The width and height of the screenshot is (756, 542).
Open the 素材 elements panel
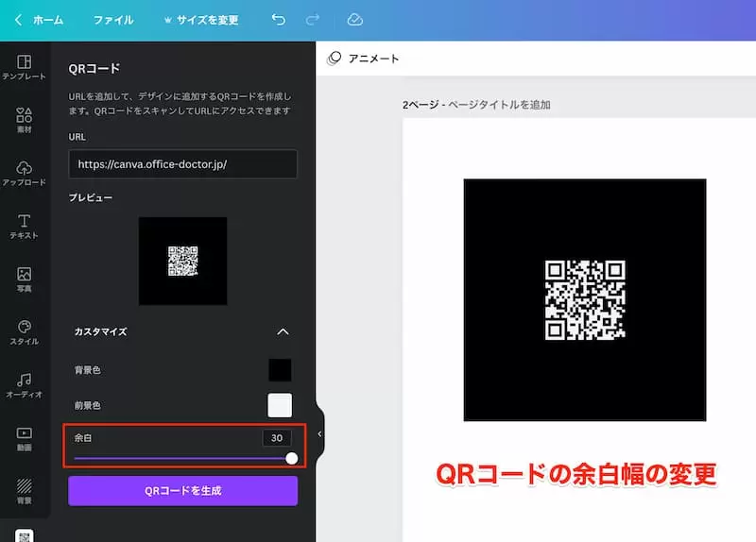(25, 120)
